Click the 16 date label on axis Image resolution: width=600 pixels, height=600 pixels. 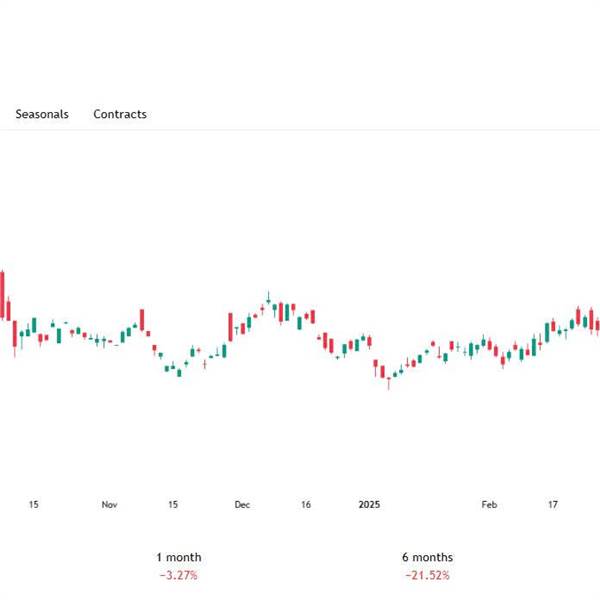(306, 505)
